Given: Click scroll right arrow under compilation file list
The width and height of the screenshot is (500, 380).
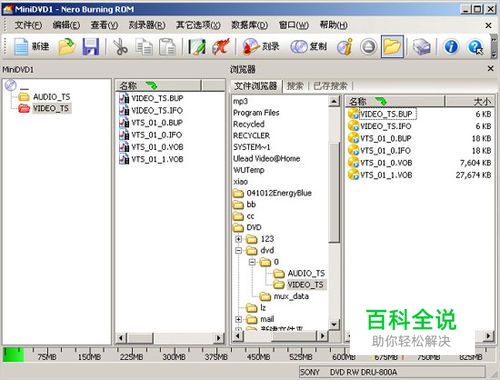Looking at the screenshot, I should (x=218, y=338).
